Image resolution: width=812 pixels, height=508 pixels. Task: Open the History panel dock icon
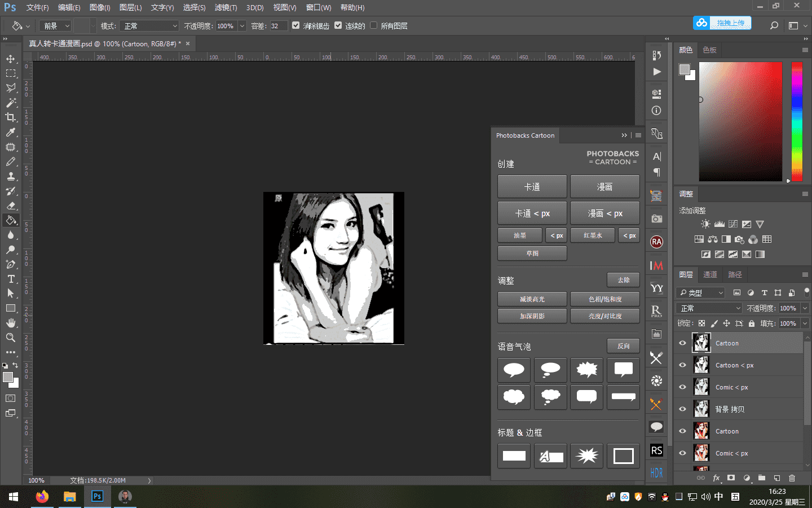(x=656, y=55)
